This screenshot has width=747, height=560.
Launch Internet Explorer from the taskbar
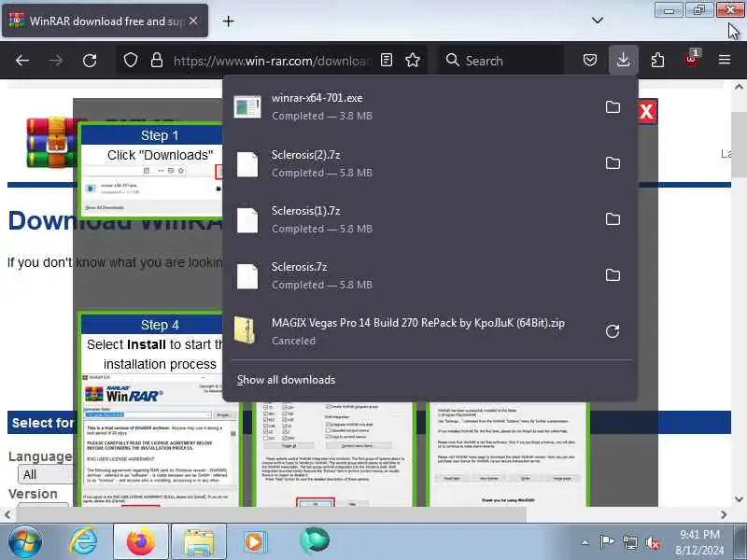pyautogui.click(x=83, y=542)
